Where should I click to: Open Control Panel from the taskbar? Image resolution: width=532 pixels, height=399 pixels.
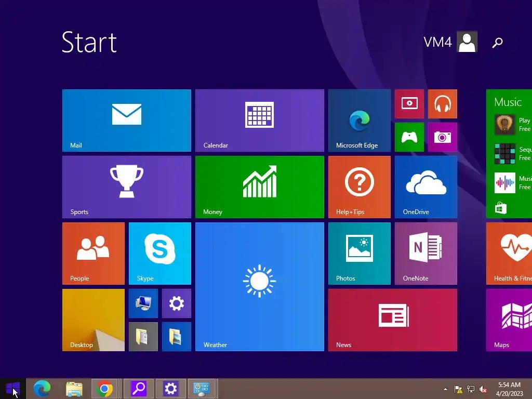pos(202,389)
